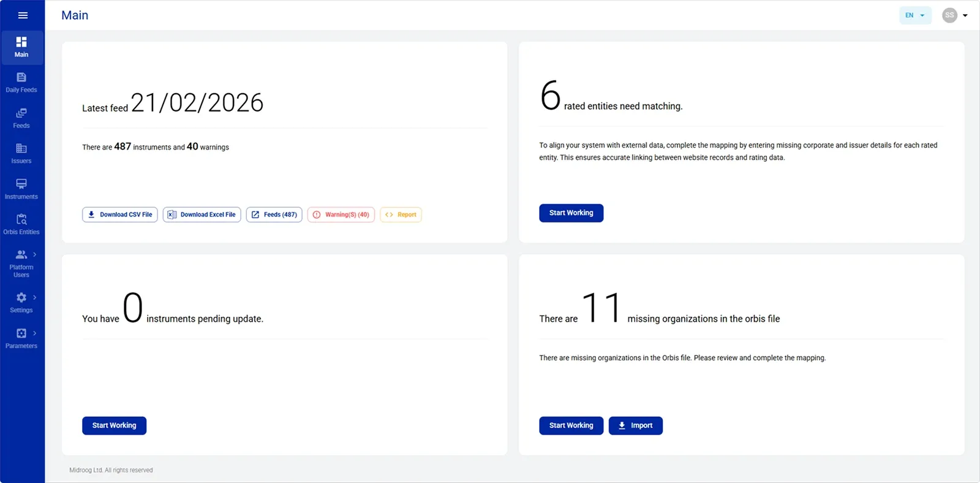Open Feeds (487) link button
980x483 pixels.
(274, 215)
